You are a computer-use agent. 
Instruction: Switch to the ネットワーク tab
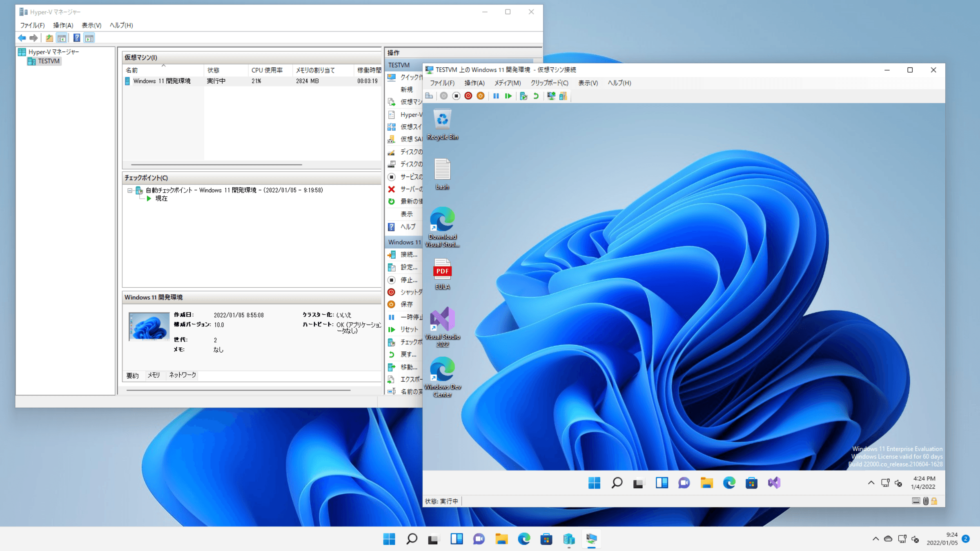(182, 375)
